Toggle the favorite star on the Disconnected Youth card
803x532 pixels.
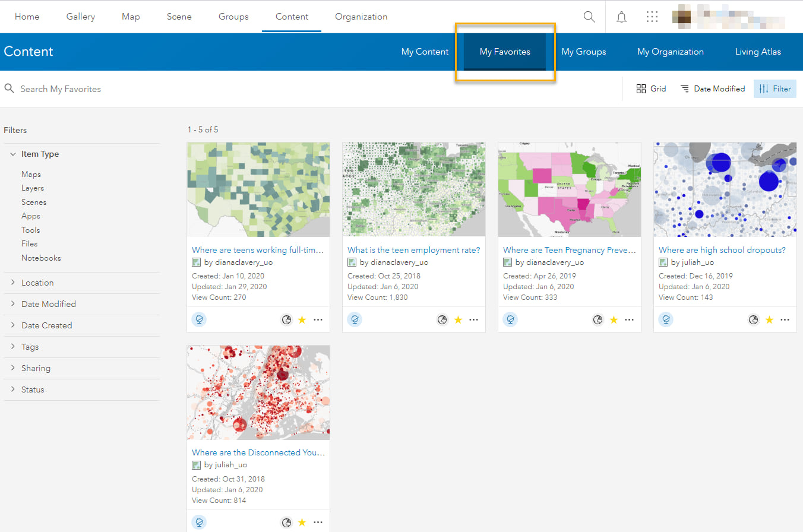[x=302, y=522]
